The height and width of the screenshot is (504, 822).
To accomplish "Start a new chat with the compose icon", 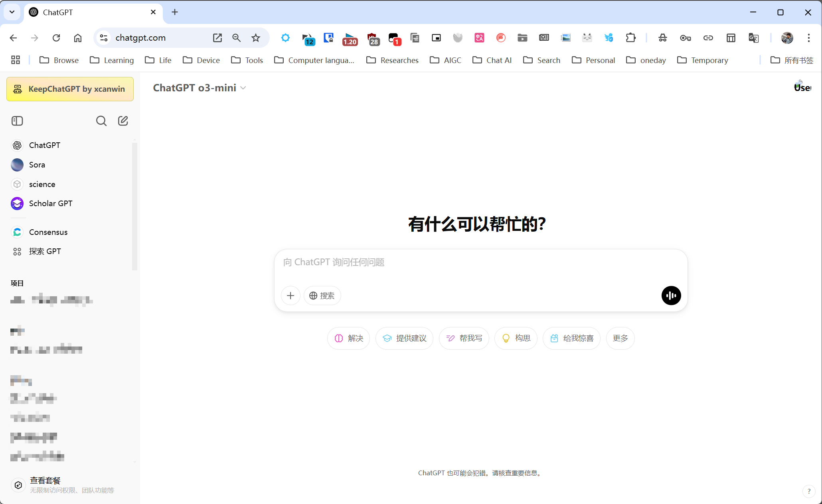I will tap(123, 121).
